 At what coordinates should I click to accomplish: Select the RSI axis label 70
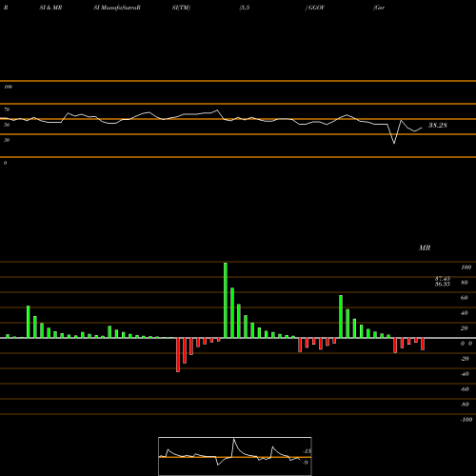pyautogui.click(x=7, y=109)
